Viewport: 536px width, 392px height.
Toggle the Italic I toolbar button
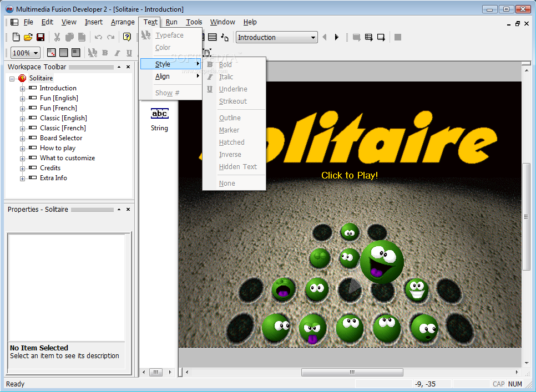[117, 53]
